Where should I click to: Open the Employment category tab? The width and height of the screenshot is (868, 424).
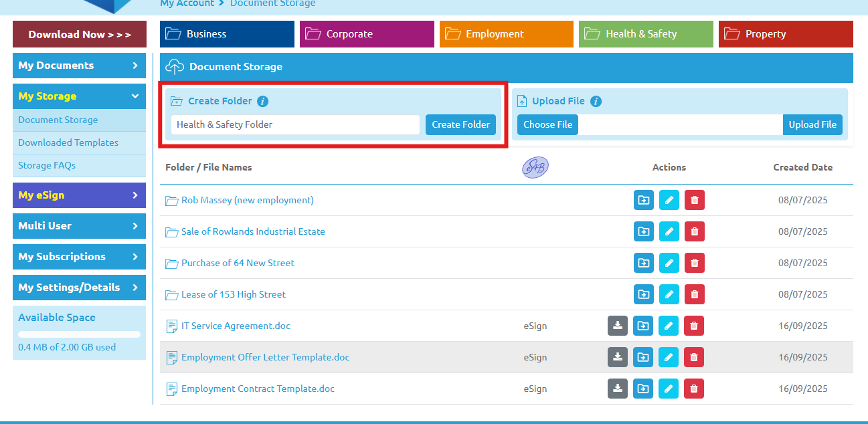click(506, 34)
